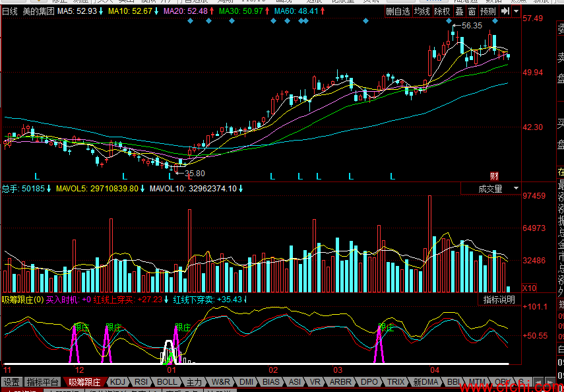Switch to the BIAS indicator tab

pyautogui.click(x=271, y=382)
